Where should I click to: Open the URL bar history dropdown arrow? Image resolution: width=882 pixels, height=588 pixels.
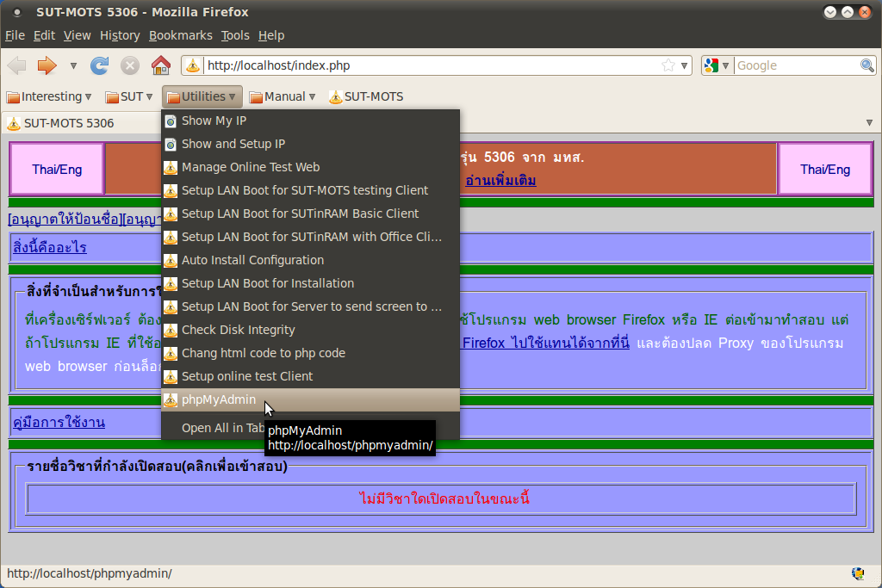pyautogui.click(x=684, y=65)
